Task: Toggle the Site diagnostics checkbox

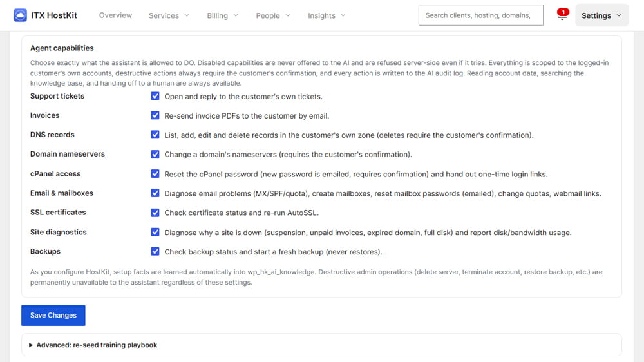Action: point(155,232)
